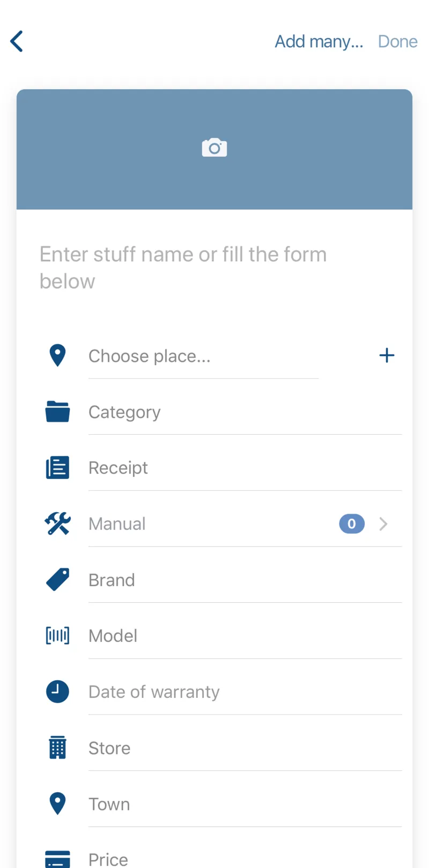The height and width of the screenshot is (868, 429).
Task: Tap the hammer and wrench Manual icon
Action: [57, 523]
